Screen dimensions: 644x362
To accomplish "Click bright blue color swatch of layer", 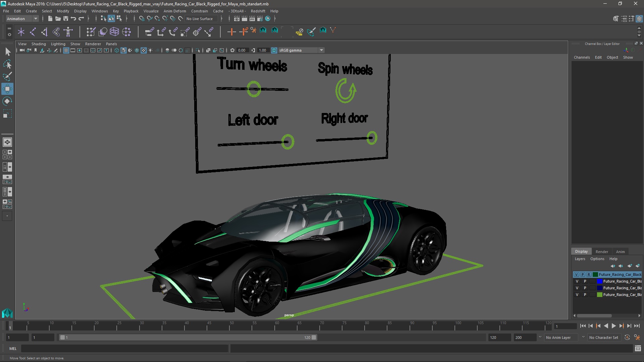I will pos(600,281).
